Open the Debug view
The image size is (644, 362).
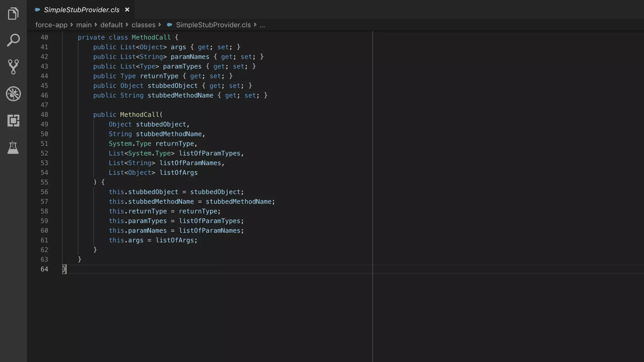[13, 94]
